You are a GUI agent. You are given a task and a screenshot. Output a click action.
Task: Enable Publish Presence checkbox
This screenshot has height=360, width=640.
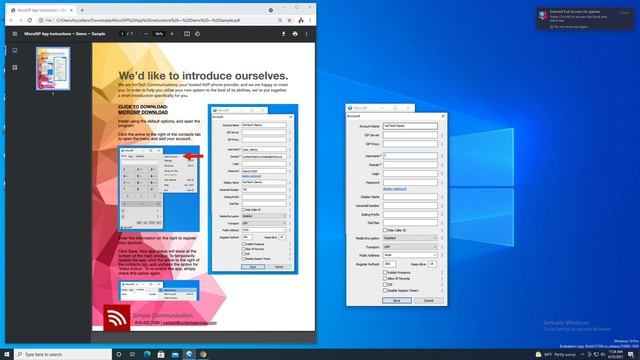(x=385, y=272)
